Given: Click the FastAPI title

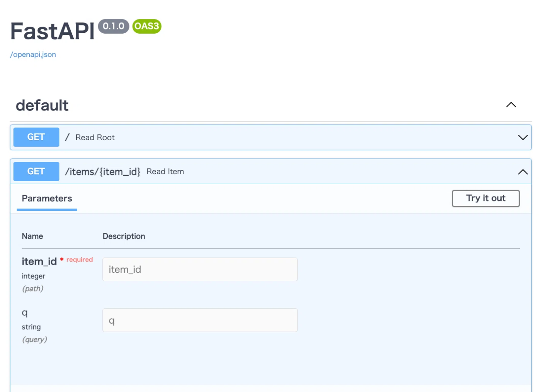Looking at the screenshot, I should (52, 31).
